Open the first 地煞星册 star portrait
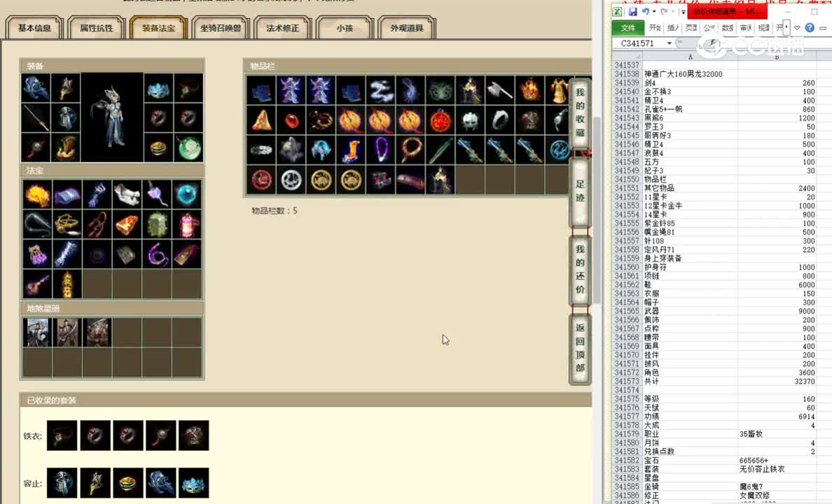Viewport: 832px width, 504px height. 37,332
